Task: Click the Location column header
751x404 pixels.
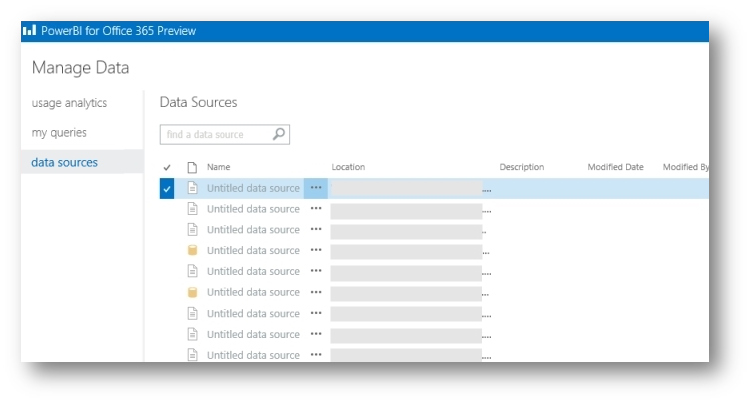Action: click(x=348, y=168)
